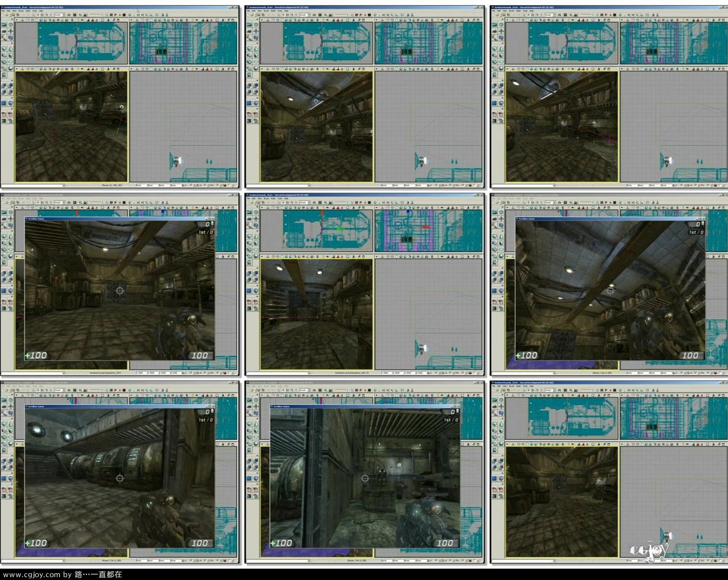The height and width of the screenshot is (580, 728).
Task: Open coordinate system dropdown in center screenshot toolbar
Action: [x=305, y=202]
